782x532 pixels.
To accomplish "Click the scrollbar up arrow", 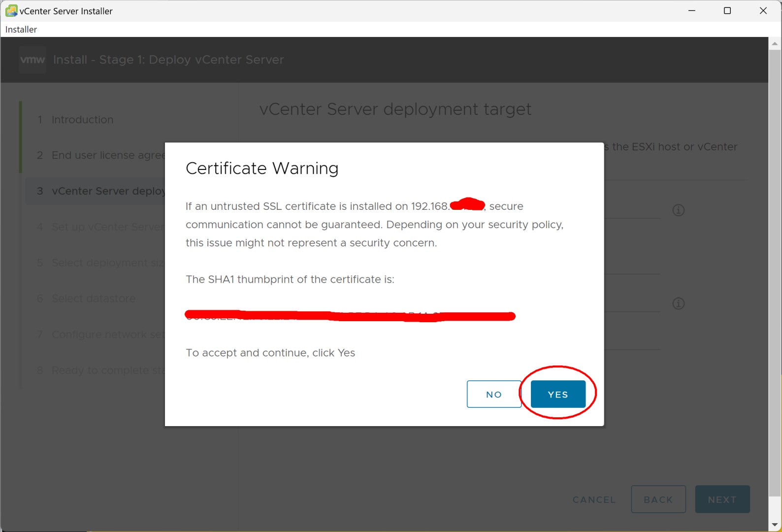I will coord(775,44).
